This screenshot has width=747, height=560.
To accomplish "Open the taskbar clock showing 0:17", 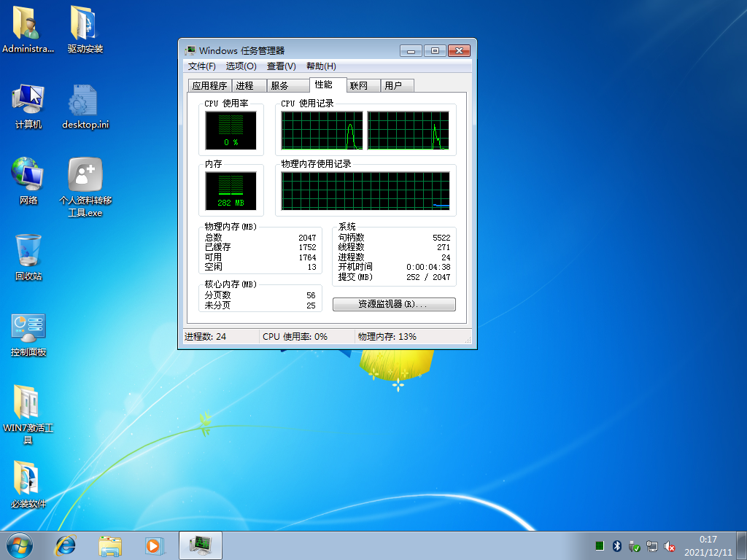I will tap(708, 545).
